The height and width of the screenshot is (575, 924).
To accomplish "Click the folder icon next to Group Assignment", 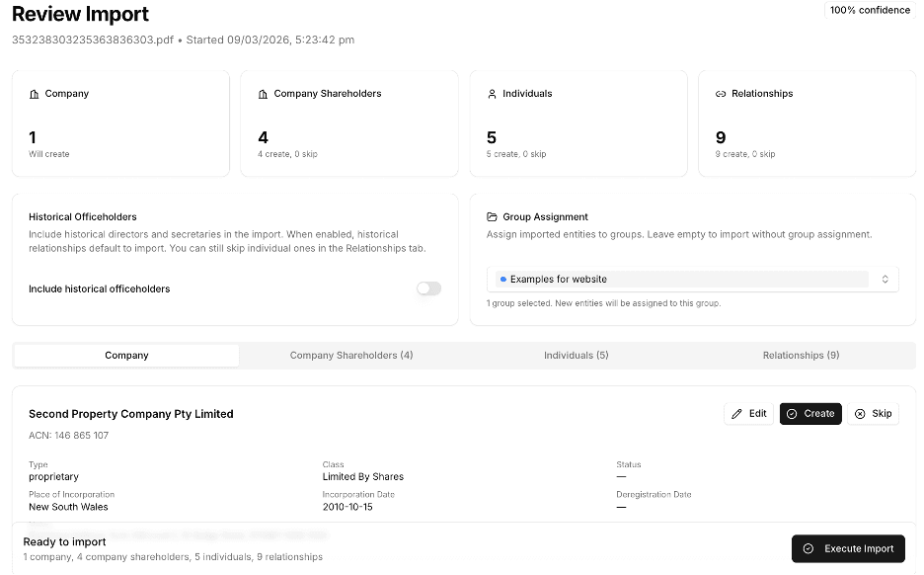I will point(492,217).
